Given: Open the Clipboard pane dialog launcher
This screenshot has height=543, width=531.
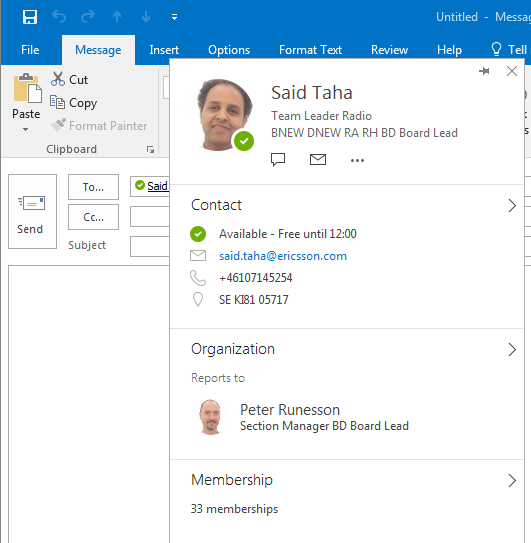Looking at the screenshot, I should [x=150, y=150].
